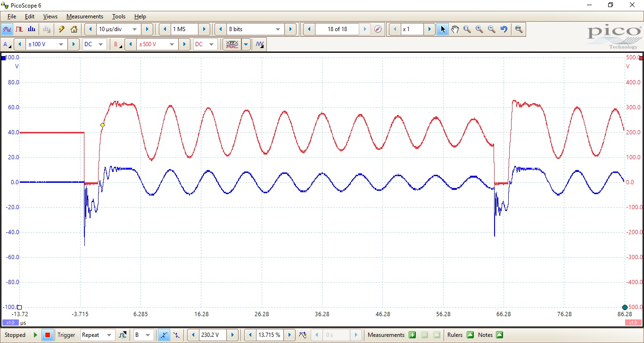The height and width of the screenshot is (343, 644).
Task: Zoom to full view (100%)
Action: 519,29
